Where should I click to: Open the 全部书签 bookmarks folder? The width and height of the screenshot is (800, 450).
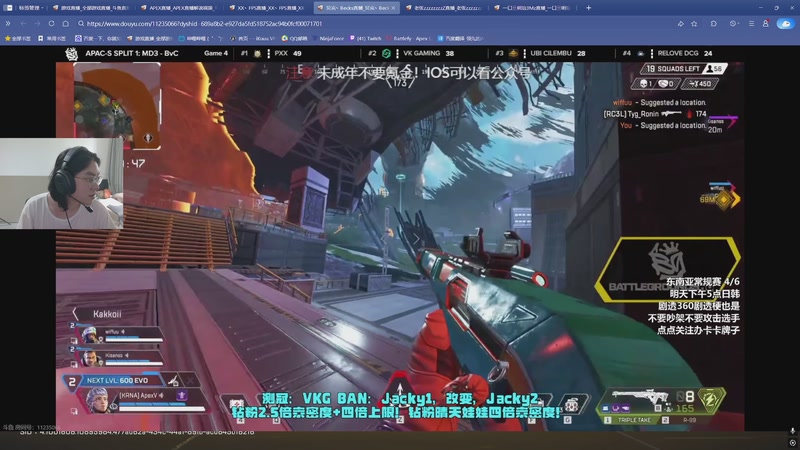(x=18, y=38)
